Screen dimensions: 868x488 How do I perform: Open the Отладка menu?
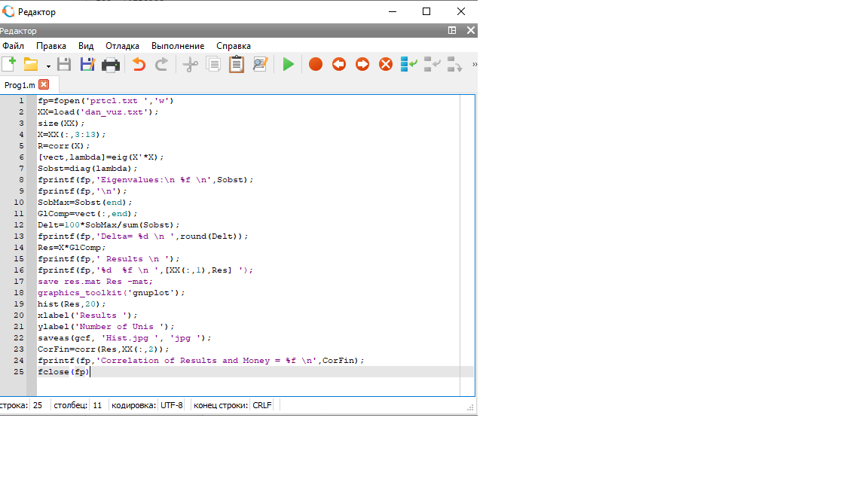click(x=122, y=46)
